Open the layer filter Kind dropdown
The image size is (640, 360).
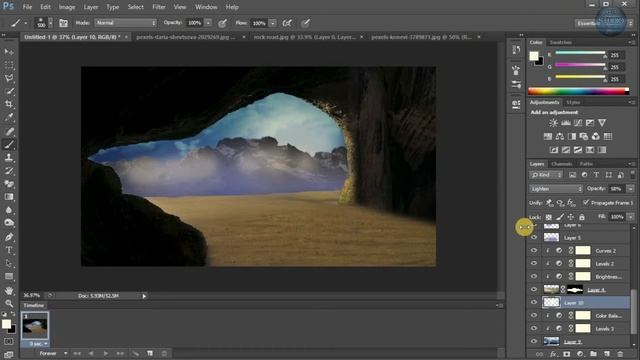pos(546,175)
